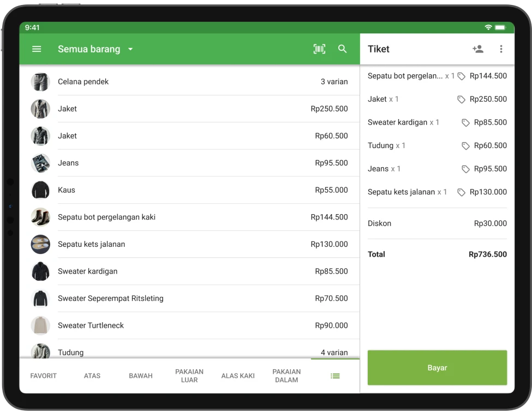Switch to the FAVORIT tab
532x414 pixels.
coord(44,376)
